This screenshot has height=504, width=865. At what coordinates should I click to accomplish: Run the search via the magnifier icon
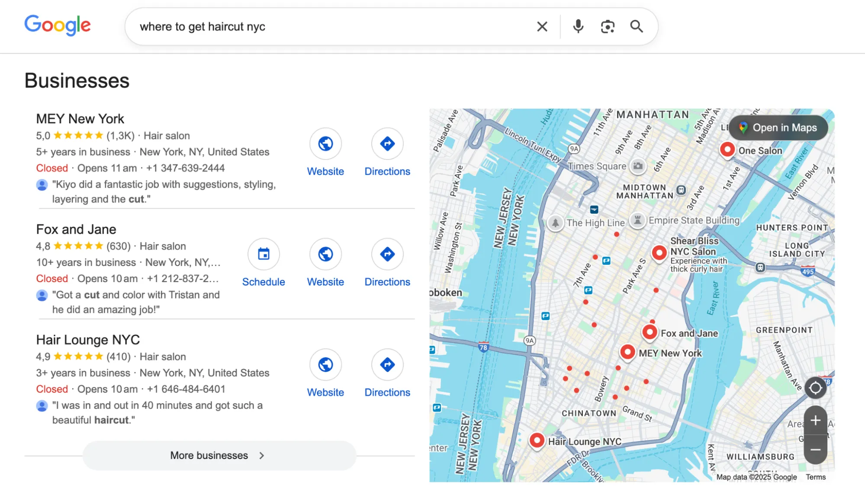coord(636,26)
